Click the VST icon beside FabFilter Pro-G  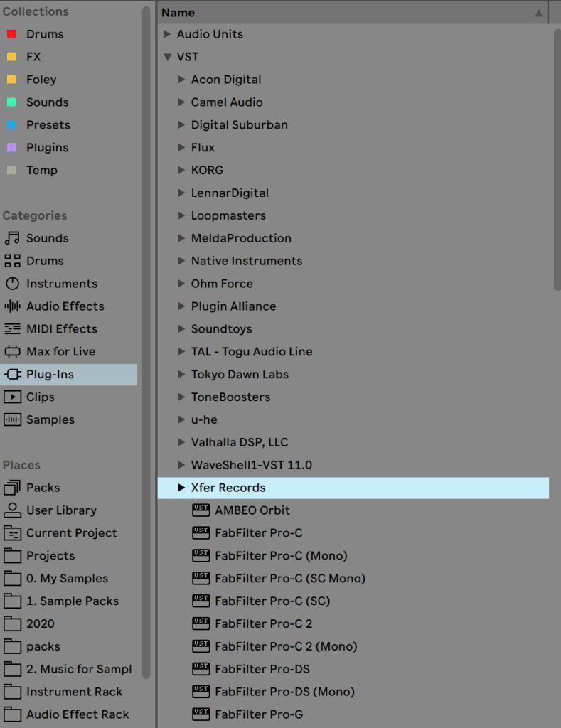(201, 714)
